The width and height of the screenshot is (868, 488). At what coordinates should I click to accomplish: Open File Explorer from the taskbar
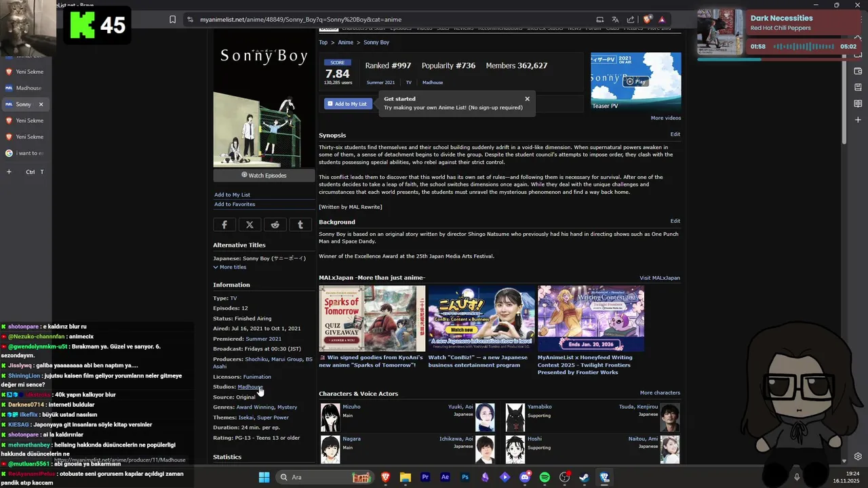[405, 477]
